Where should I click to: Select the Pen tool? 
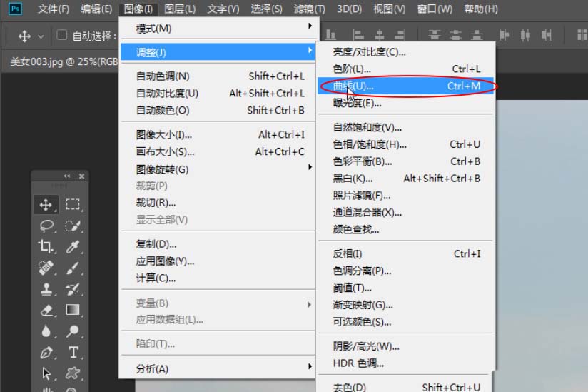[x=46, y=353]
